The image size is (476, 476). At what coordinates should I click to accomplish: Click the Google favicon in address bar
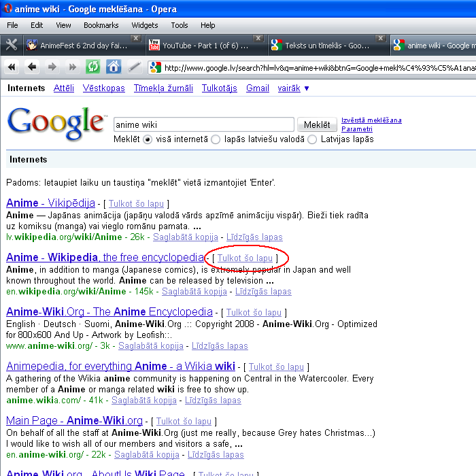click(x=156, y=67)
